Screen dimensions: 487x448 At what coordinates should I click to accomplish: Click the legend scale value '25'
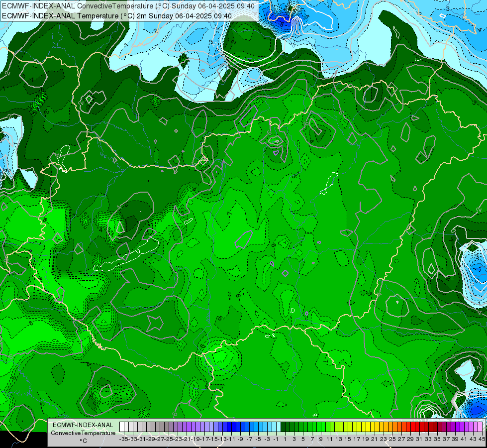pos(392,440)
